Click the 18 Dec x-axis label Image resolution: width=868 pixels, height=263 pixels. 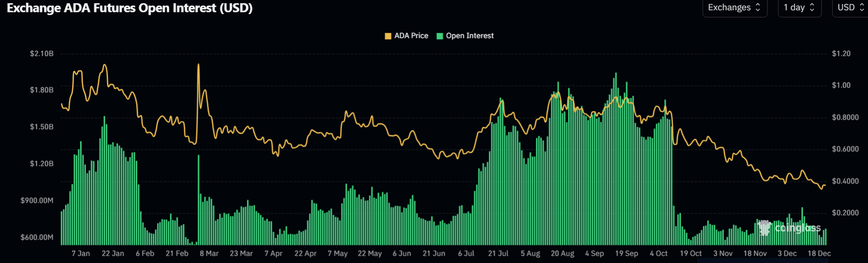pyautogui.click(x=819, y=254)
